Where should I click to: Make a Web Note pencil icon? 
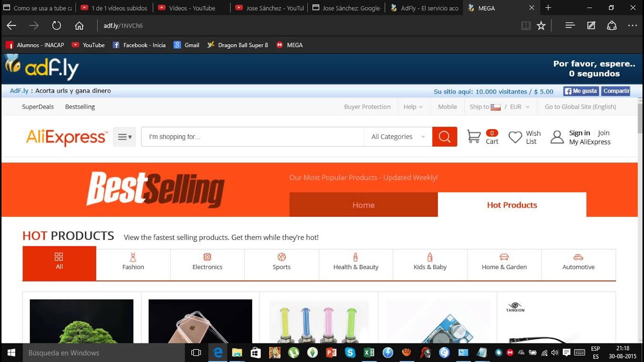[591, 26]
